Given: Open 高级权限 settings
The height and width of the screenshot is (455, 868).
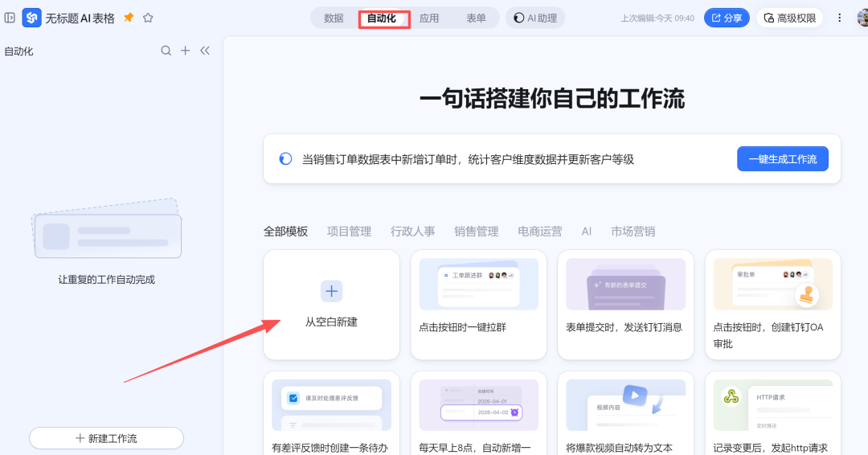Looking at the screenshot, I should tap(790, 18).
